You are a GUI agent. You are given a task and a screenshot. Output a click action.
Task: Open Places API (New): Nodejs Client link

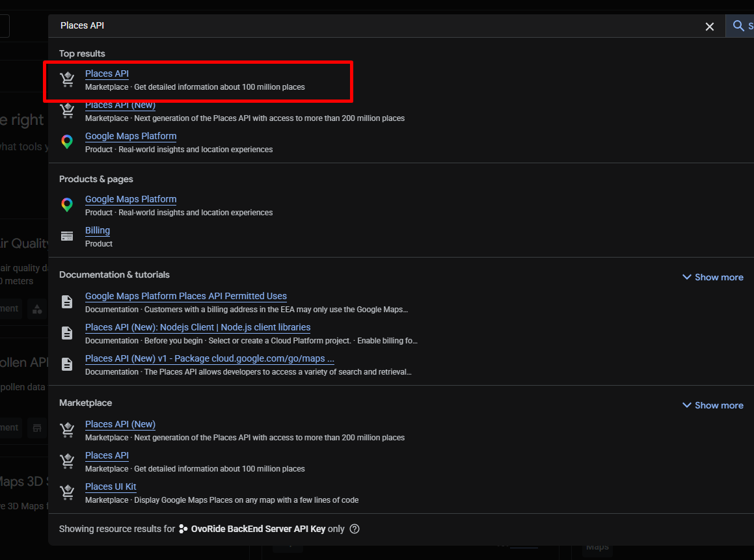(198, 327)
